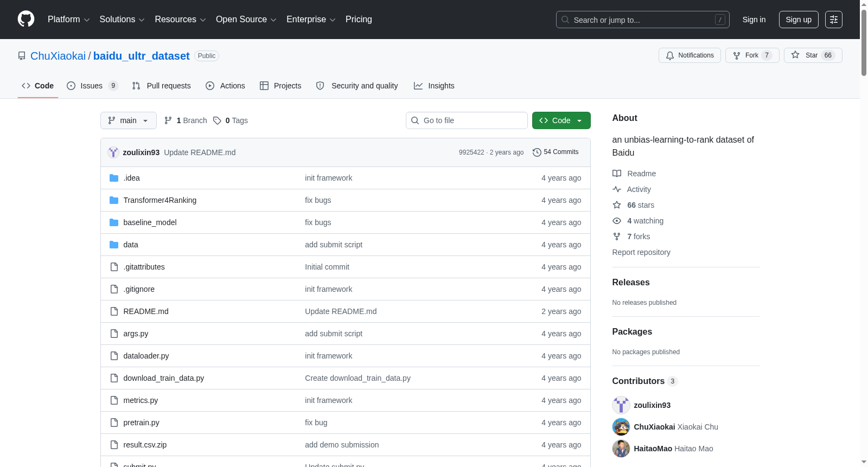The height and width of the screenshot is (467, 868).
Task: Open the Transformer4Ranking folder
Action: [x=160, y=200]
